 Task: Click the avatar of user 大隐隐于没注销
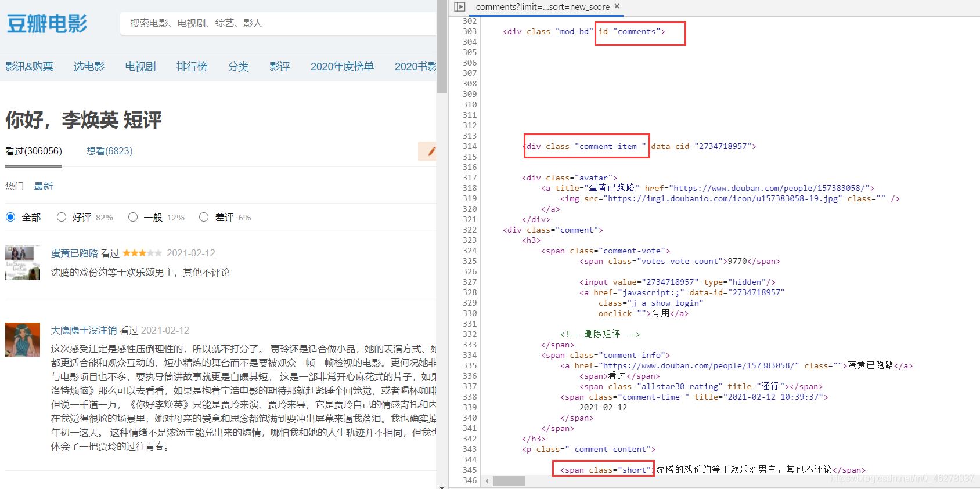(23, 340)
